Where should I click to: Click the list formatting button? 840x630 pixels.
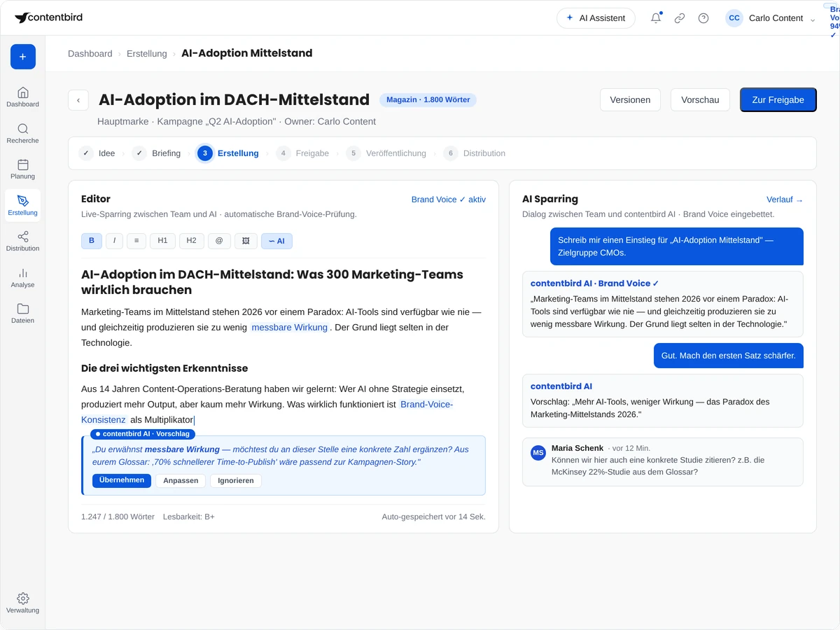coord(136,241)
